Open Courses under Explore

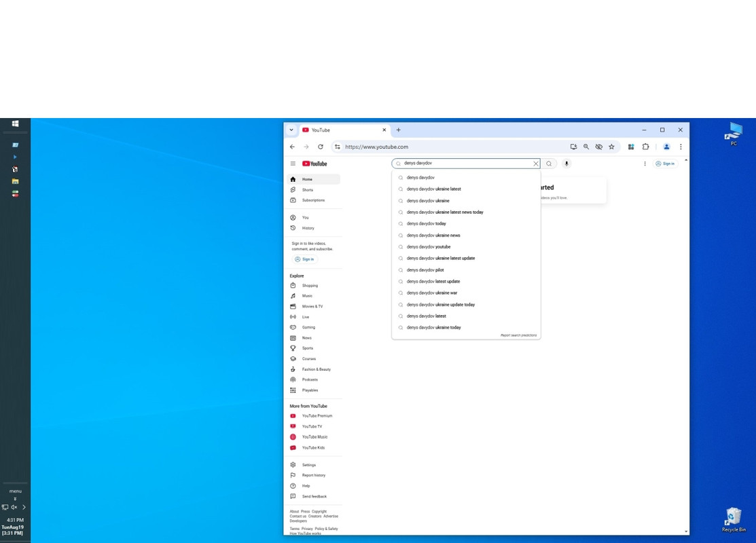click(314, 359)
